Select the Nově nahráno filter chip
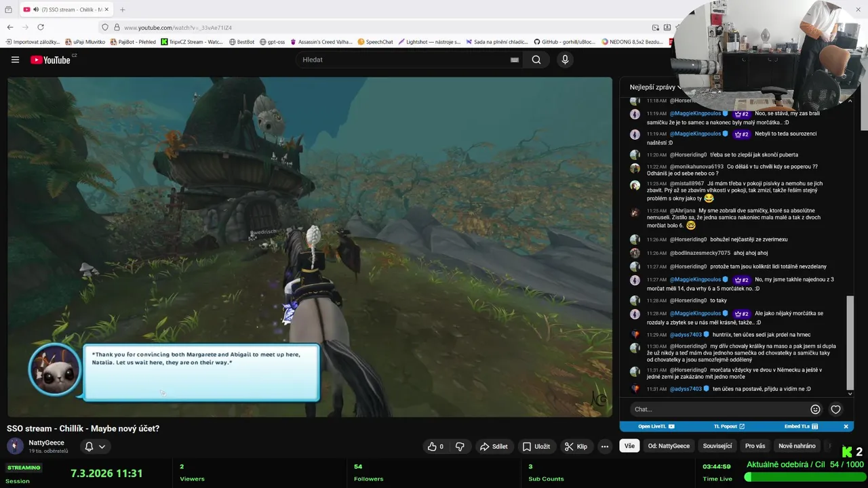 point(797,446)
